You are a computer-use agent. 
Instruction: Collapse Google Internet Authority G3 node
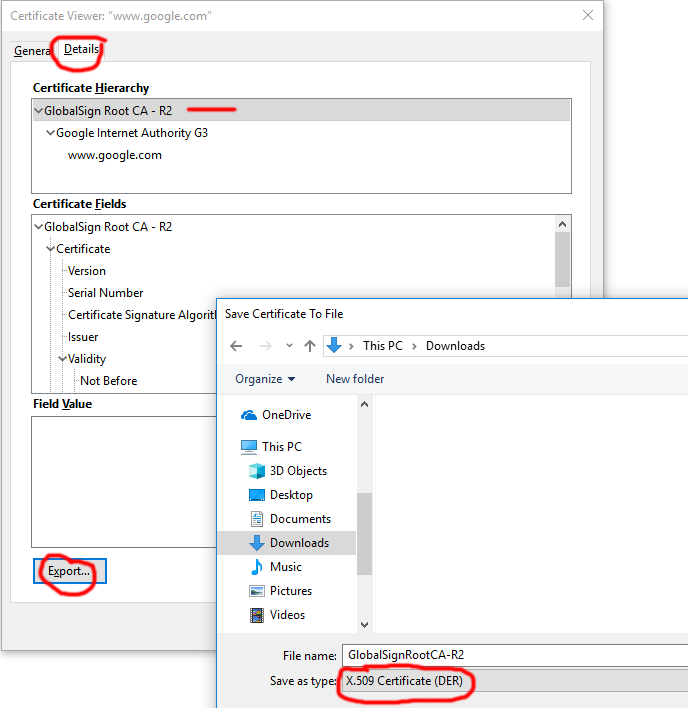51,133
